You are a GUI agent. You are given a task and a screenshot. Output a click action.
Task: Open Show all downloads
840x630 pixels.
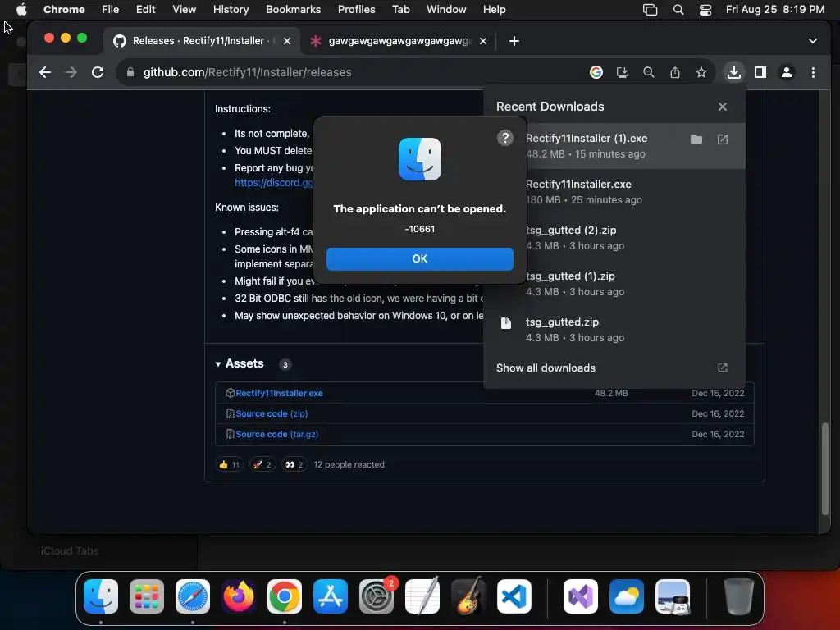614,368
